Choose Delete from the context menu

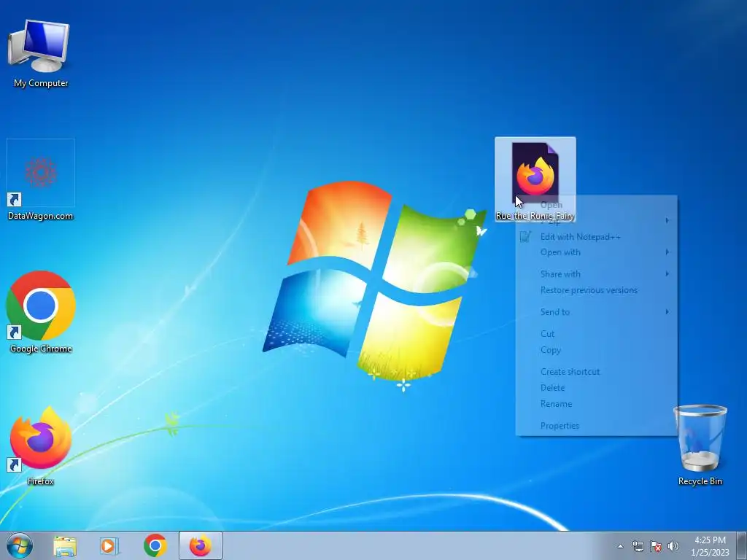coord(597,388)
